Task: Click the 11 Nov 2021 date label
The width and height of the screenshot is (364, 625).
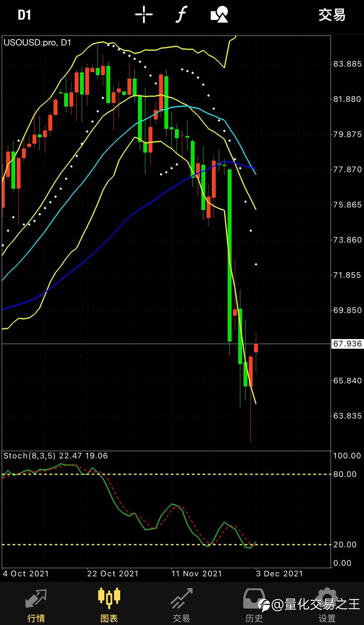Action: [197, 574]
